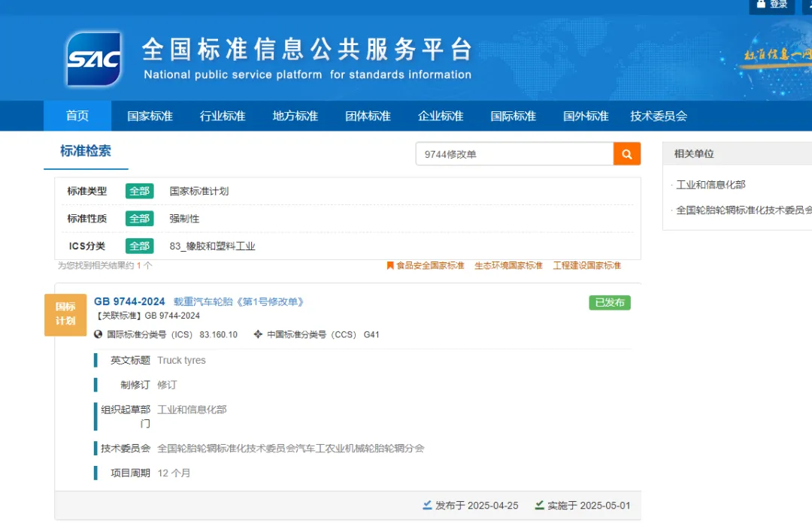This screenshot has height=523, width=812.
Task: Click the orange search magnifier button
Action: 626,154
